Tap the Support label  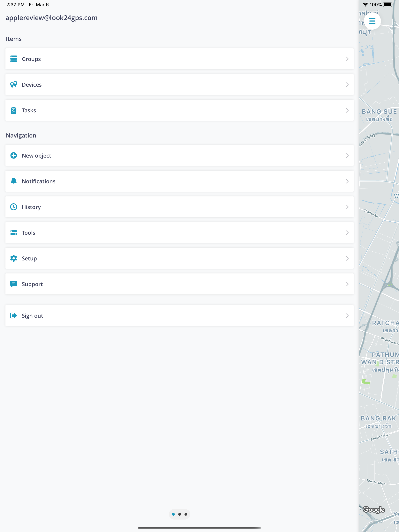(32, 284)
